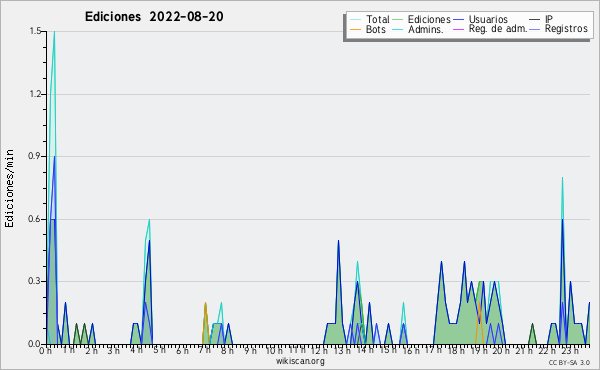600x370 pixels.
Task: Click the 1.5 y-axis value
Action: click(35, 31)
